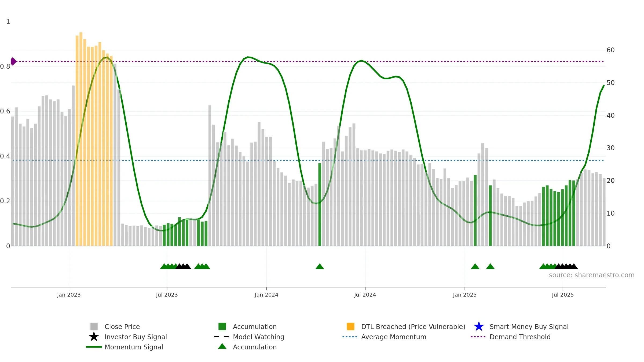Click the tallest orange DTL Breached bar

[x=81, y=139]
